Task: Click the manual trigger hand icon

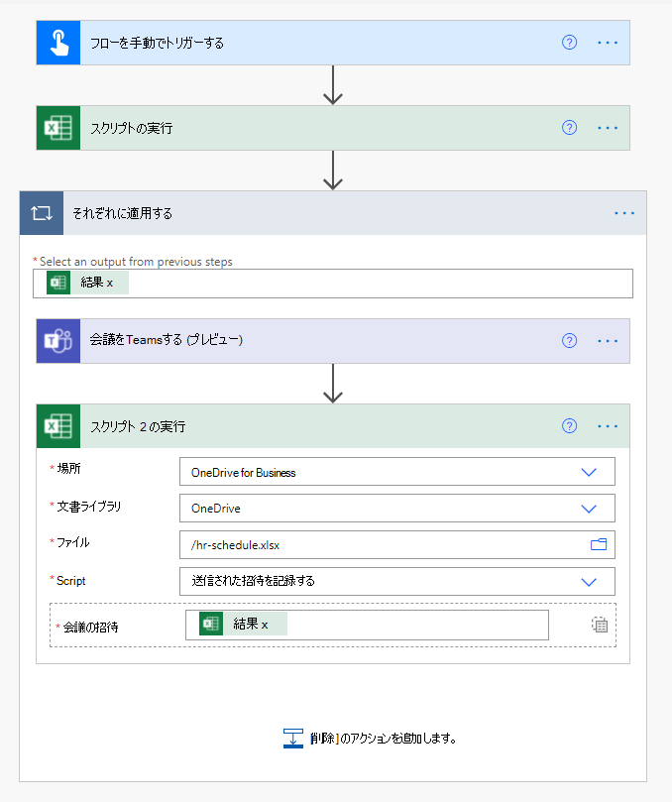Action: [57, 43]
